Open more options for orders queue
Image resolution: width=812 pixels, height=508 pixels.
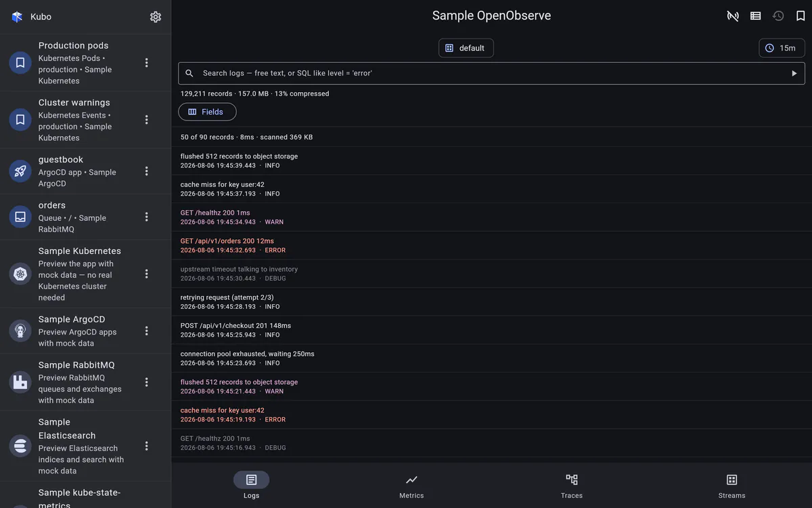146,217
